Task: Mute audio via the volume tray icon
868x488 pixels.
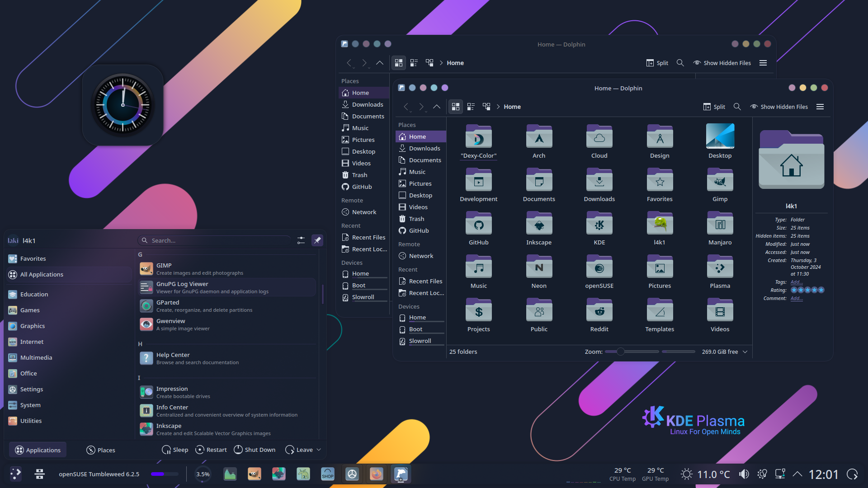Action: (x=744, y=474)
